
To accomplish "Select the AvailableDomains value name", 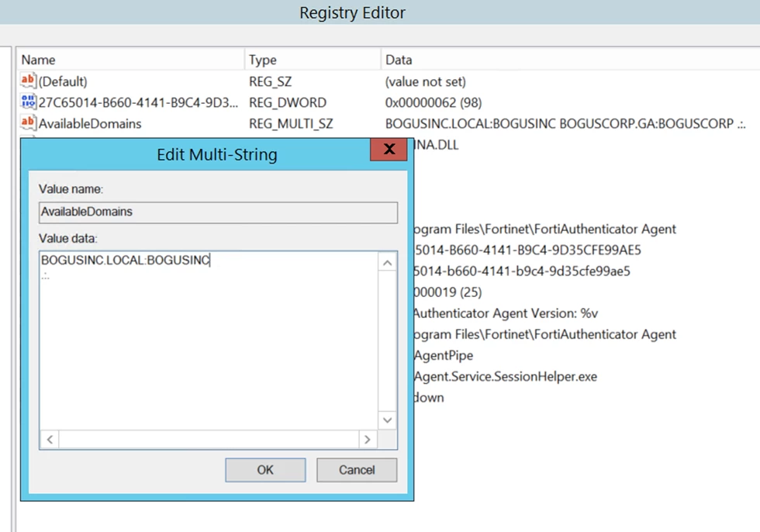I will [90, 123].
